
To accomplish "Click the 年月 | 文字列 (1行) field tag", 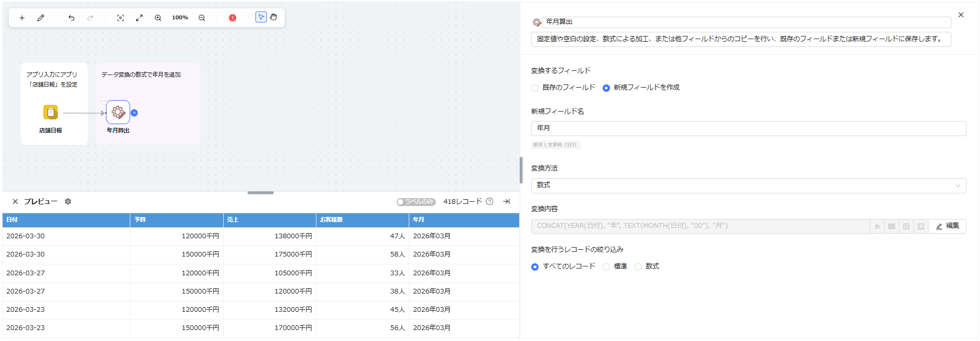I will 556,145.
